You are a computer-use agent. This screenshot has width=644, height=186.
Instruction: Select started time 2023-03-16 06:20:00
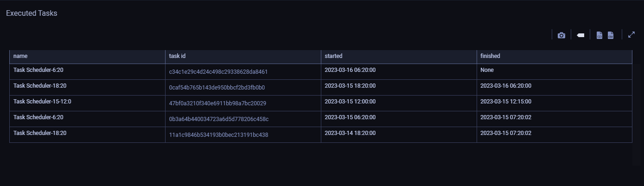[x=350, y=70]
